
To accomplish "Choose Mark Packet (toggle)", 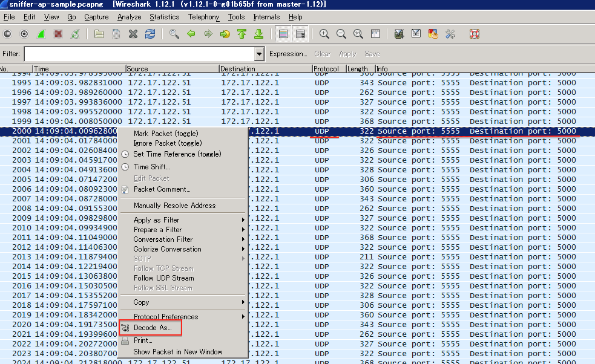I will (x=166, y=134).
